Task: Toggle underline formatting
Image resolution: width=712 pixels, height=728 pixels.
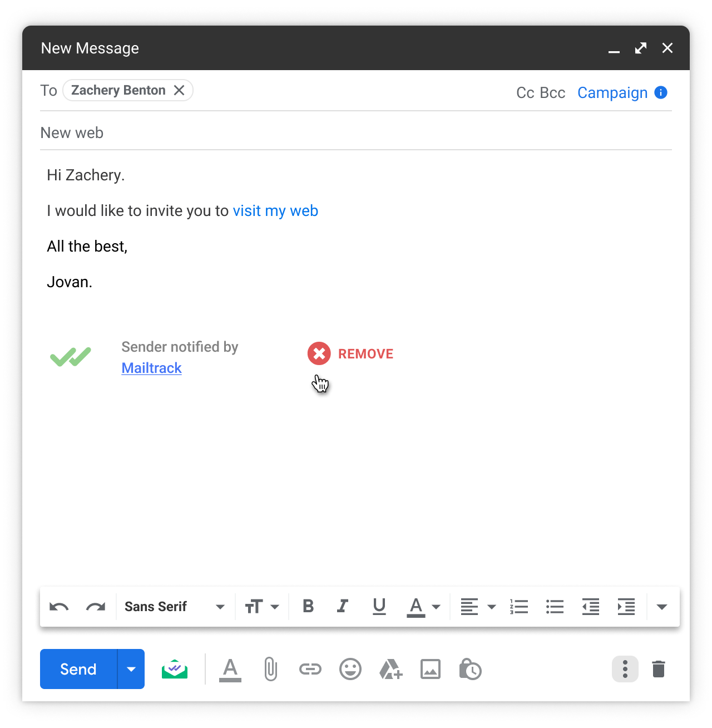Action: 379,606
